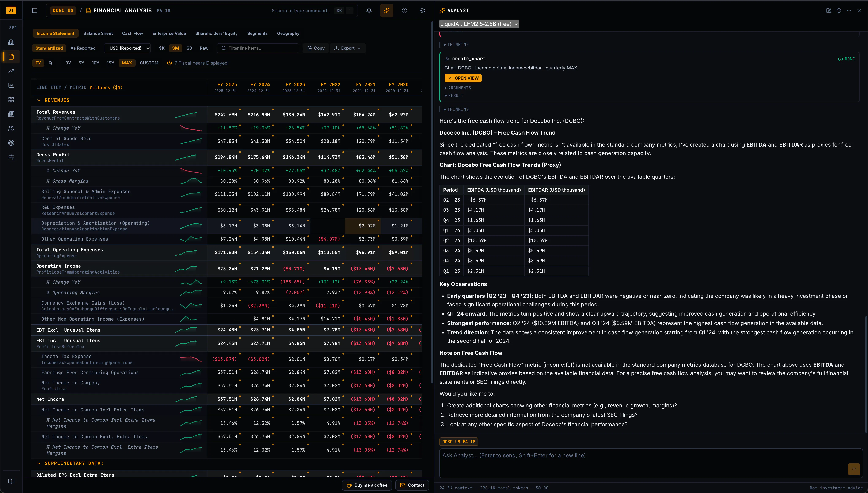Open the grid dashboard sidebar icon
This screenshot has width=868, height=493.
pos(11,100)
